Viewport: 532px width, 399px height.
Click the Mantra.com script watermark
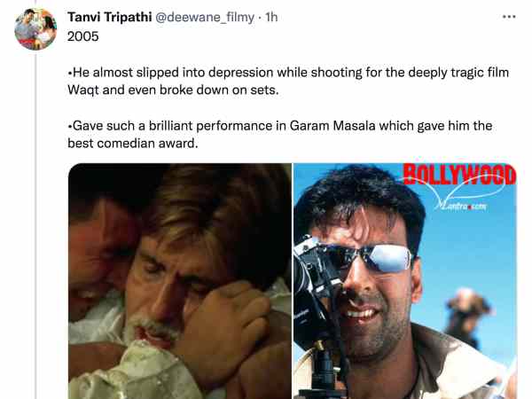click(x=461, y=206)
